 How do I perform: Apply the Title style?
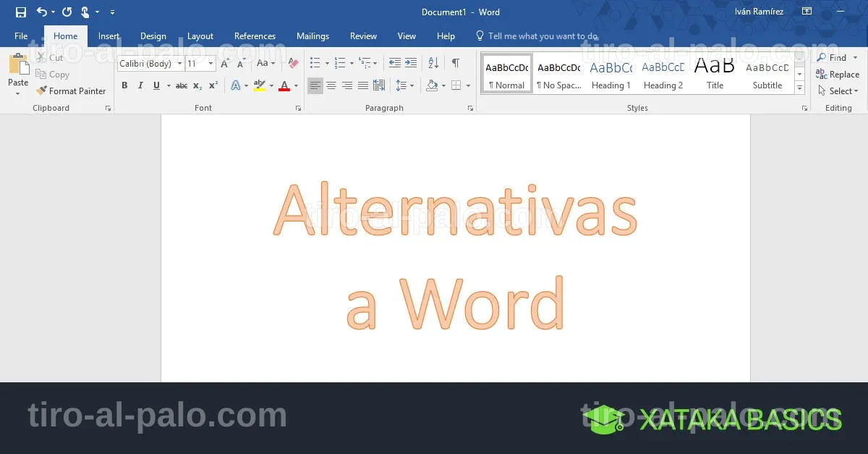(715, 74)
